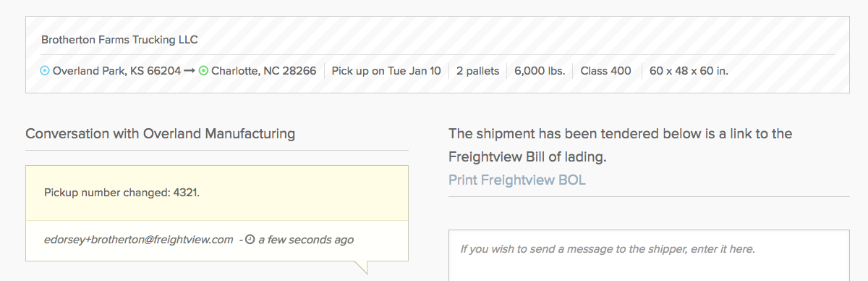Click the 'a few seconds ago' timestamp
The width and height of the screenshot is (868, 281).
306,239
